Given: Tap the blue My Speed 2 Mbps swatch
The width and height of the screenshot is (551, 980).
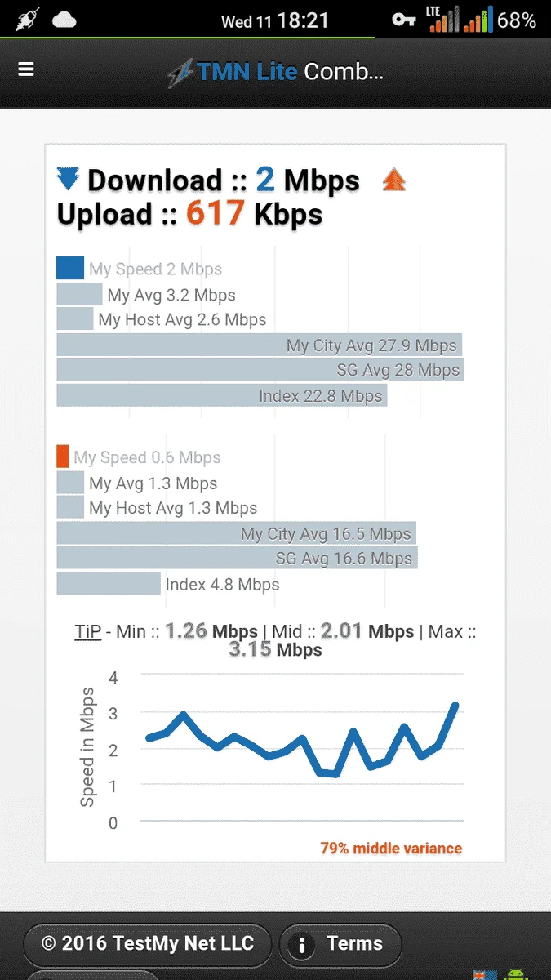Looking at the screenshot, I should 70,269.
